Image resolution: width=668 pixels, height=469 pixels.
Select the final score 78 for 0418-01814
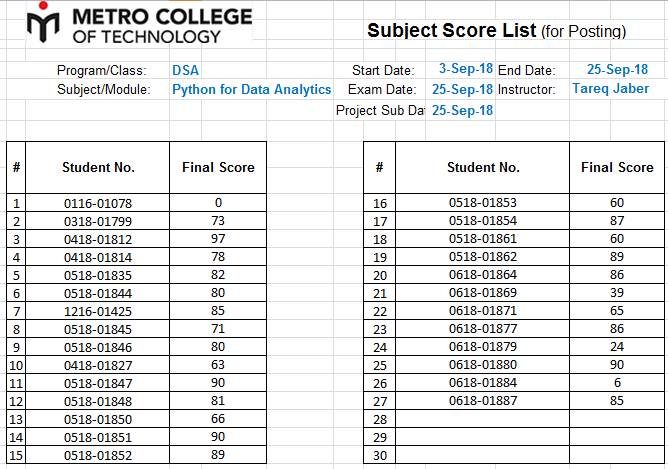218,257
